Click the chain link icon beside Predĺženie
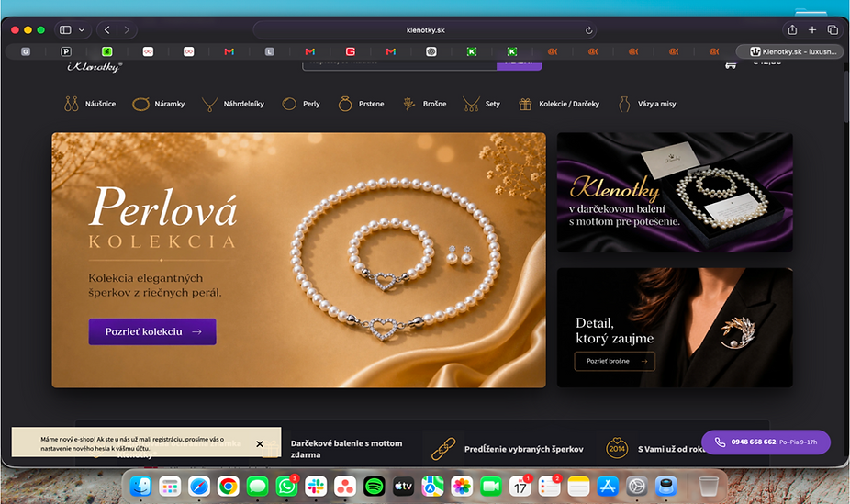Screen dimensions: 850x504 coord(443,449)
